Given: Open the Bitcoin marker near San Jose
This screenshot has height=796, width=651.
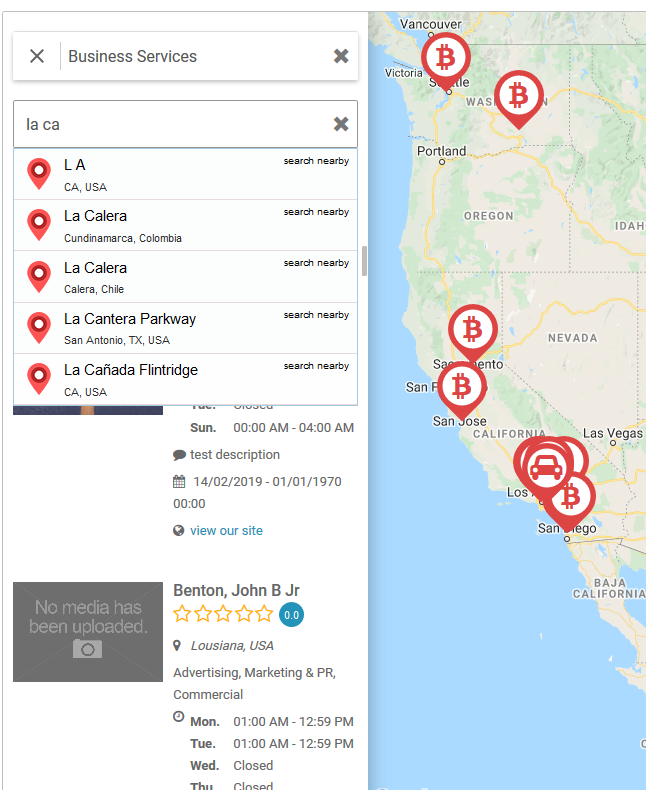Looking at the screenshot, I should (x=462, y=388).
